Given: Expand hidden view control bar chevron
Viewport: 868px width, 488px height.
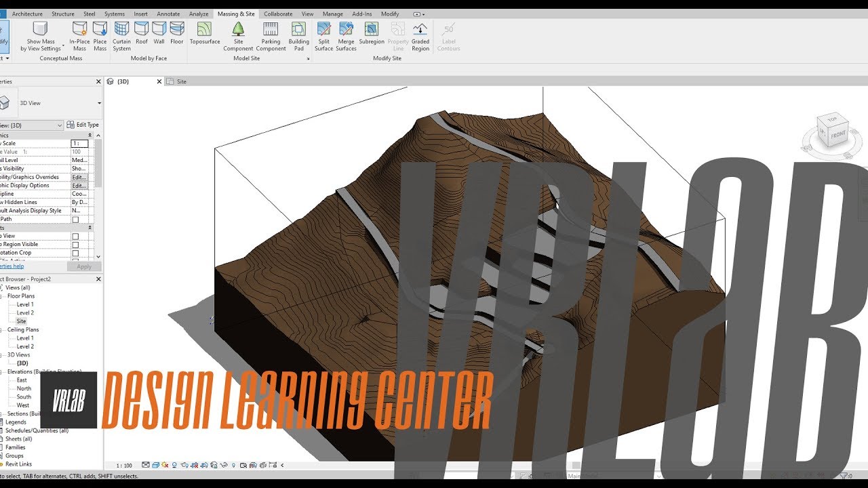Looking at the screenshot, I should [x=282, y=465].
